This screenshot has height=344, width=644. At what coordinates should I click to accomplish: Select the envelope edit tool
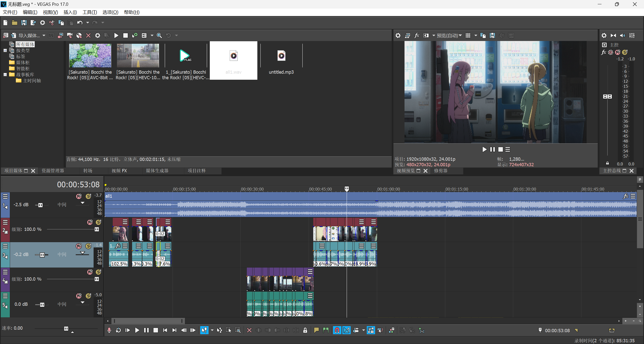[x=219, y=330]
